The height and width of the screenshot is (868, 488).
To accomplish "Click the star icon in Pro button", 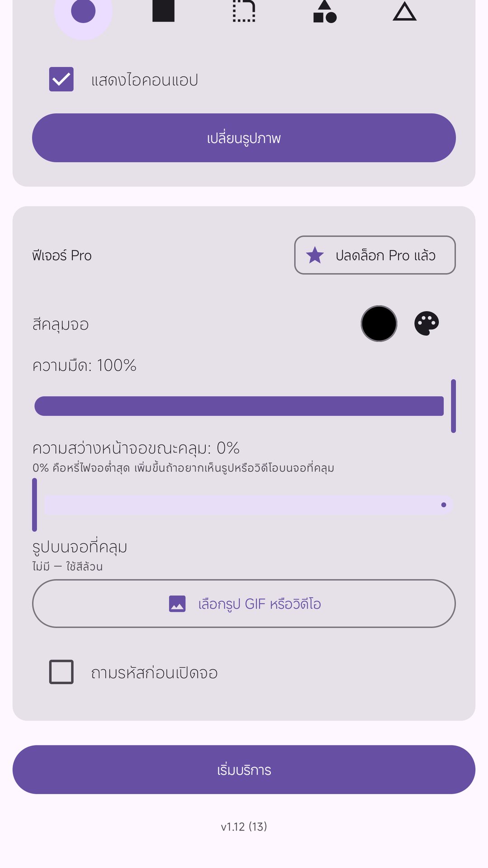I will point(315,255).
